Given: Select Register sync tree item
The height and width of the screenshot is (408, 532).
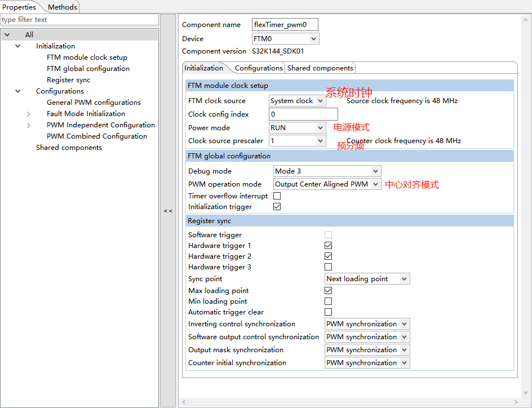Looking at the screenshot, I should click(x=69, y=79).
